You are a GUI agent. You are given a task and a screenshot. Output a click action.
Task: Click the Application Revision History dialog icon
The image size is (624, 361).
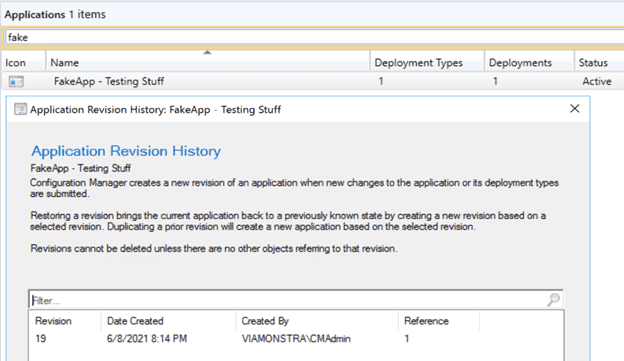coord(20,109)
